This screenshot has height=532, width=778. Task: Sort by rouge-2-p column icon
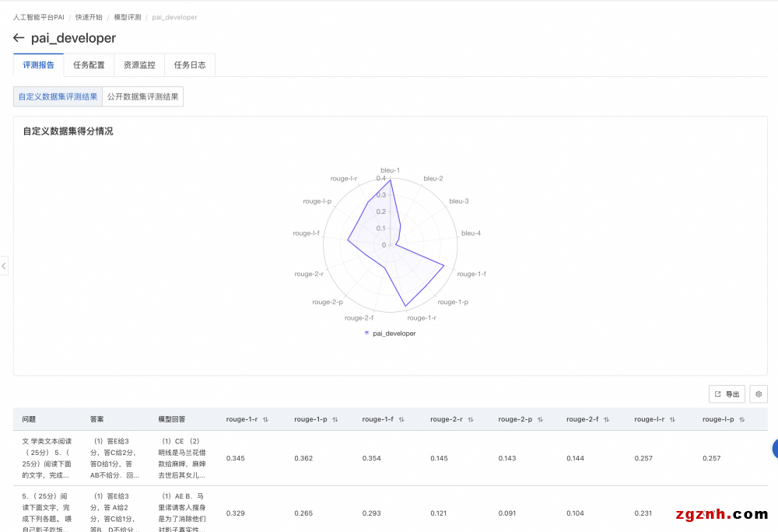(540, 420)
